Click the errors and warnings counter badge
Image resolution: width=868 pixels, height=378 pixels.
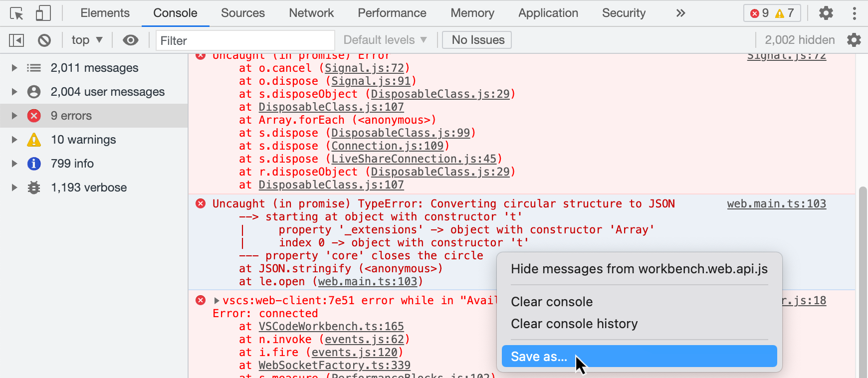coord(772,13)
